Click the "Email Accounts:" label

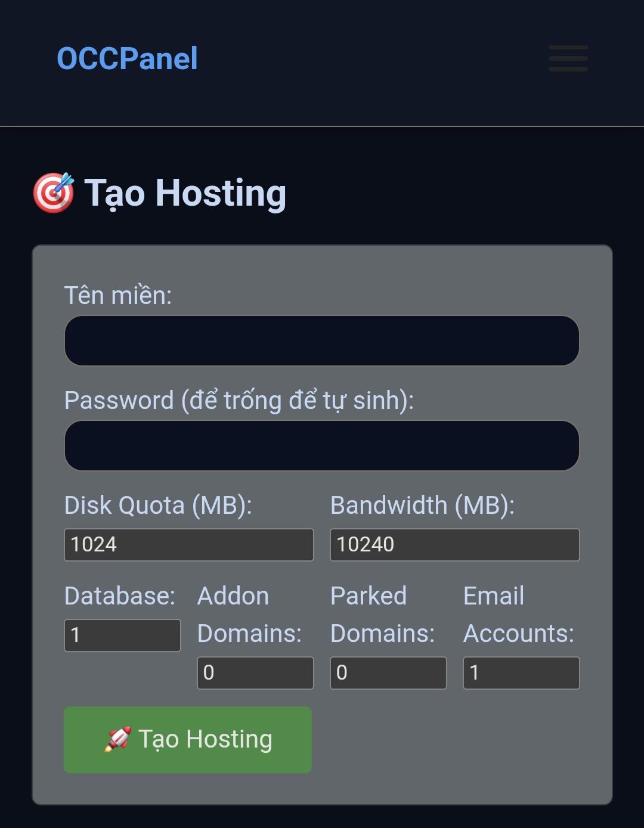[518, 615]
